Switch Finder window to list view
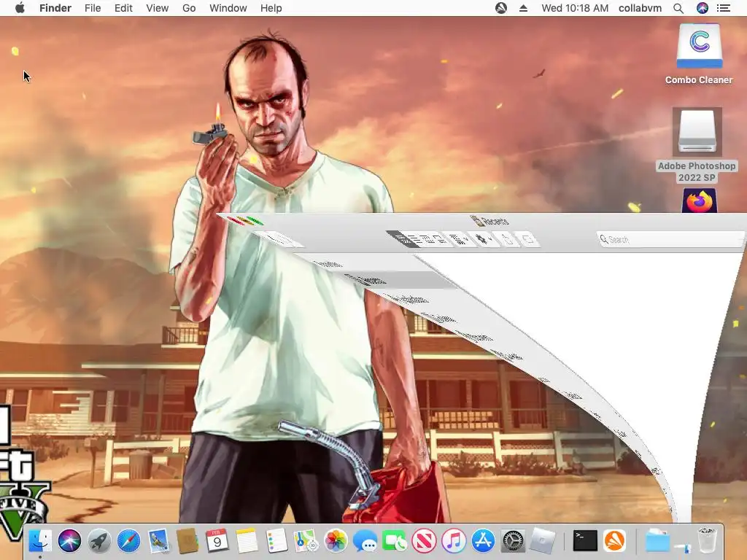 417,239
